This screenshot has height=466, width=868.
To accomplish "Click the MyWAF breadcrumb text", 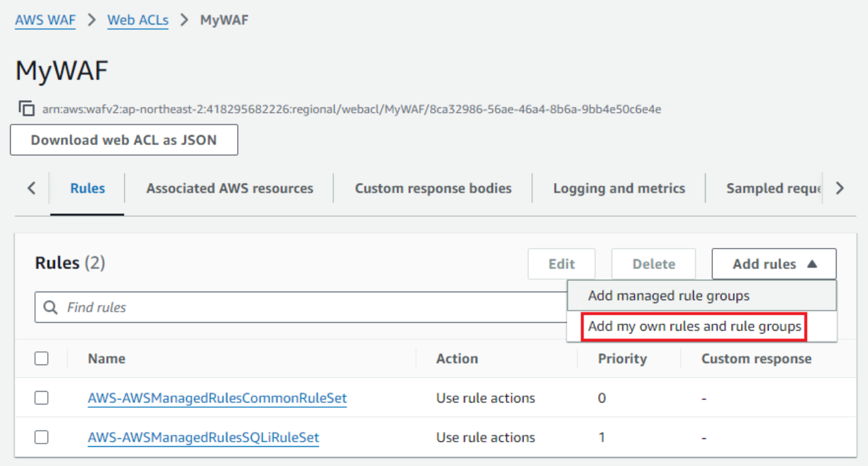I will point(224,20).
